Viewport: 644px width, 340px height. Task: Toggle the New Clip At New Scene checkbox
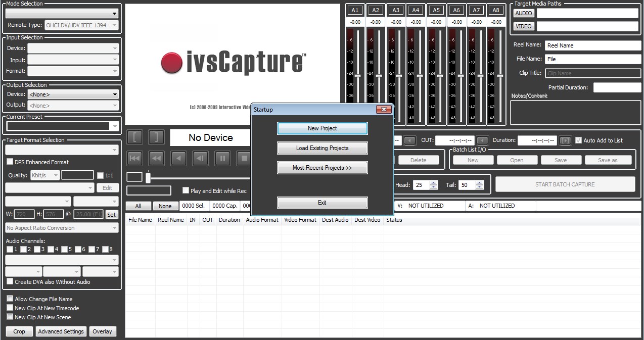[10, 317]
